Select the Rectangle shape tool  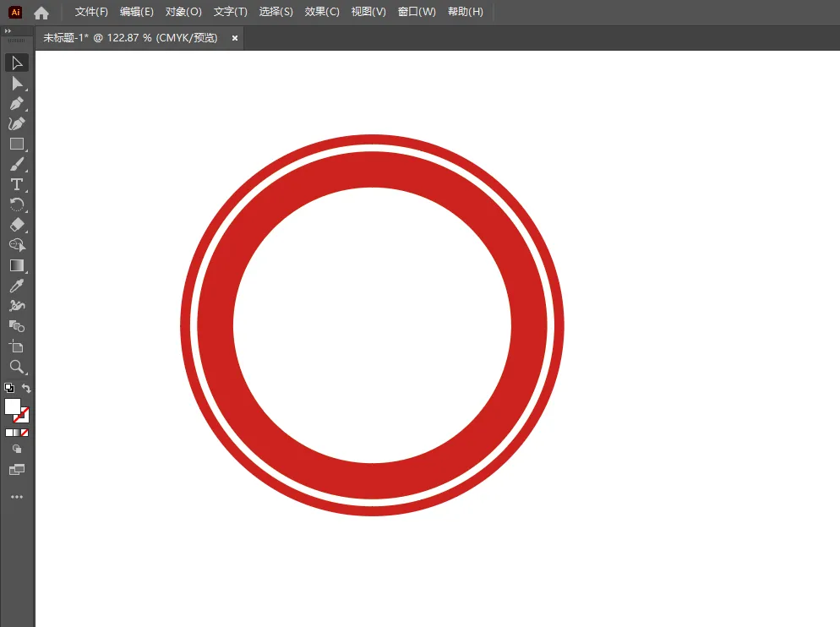tap(17, 144)
